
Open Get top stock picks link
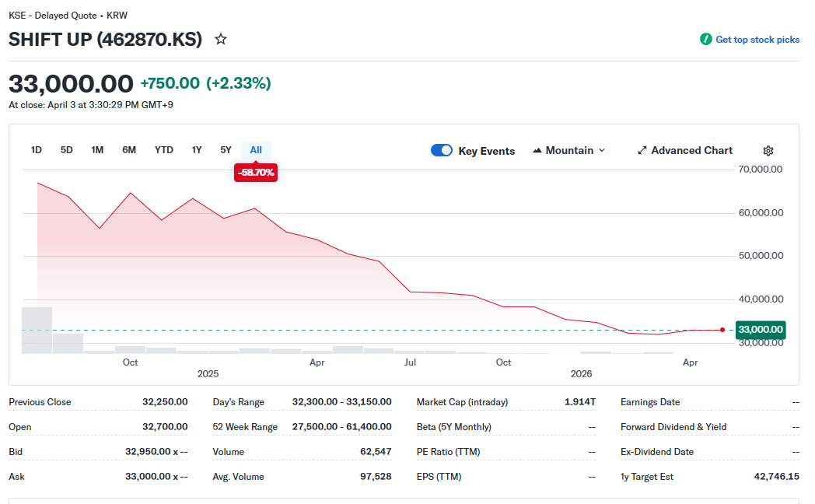[x=757, y=40]
